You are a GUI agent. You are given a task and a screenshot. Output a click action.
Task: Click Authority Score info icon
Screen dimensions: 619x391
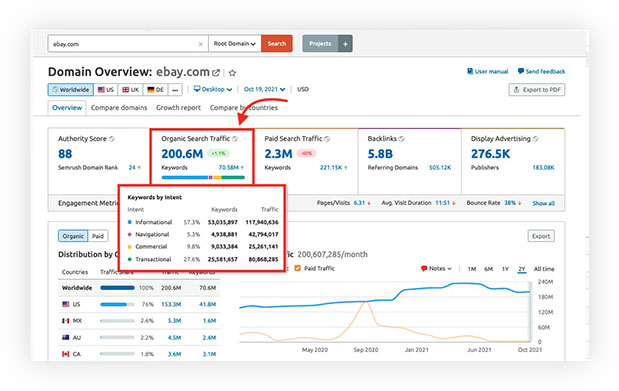pos(112,139)
